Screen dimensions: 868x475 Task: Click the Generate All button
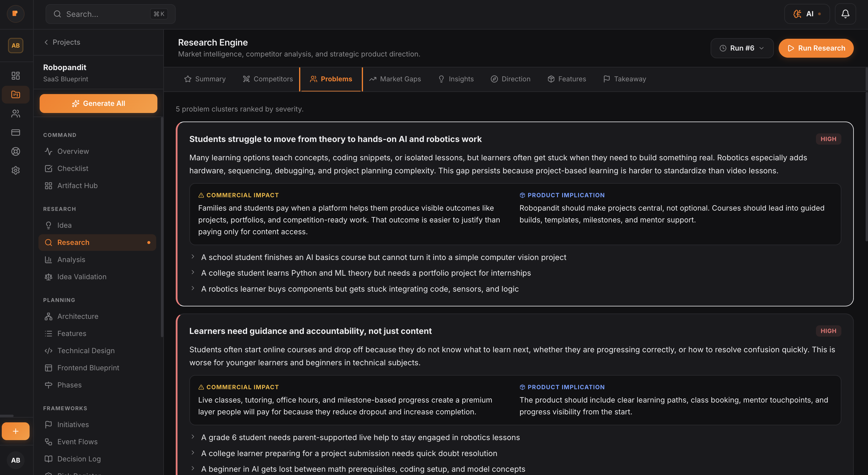tap(98, 104)
